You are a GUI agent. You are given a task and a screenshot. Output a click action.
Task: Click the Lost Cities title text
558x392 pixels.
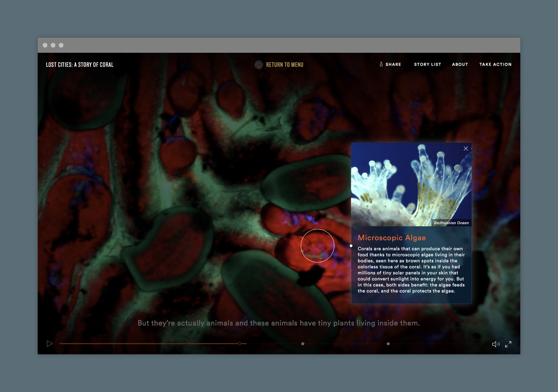80,65
